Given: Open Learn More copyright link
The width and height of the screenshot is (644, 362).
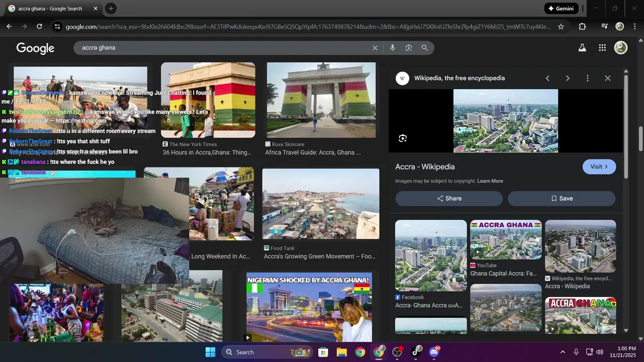Looking at the screenshot, I should 490,181.
